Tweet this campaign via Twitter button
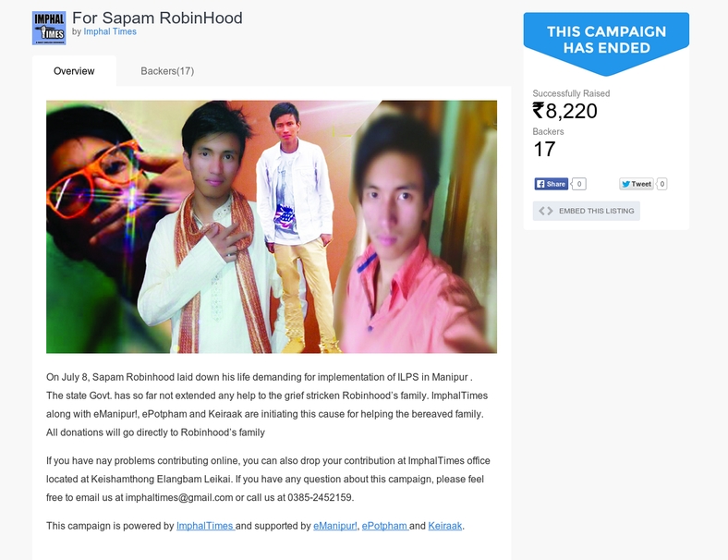 pos(636,184)
